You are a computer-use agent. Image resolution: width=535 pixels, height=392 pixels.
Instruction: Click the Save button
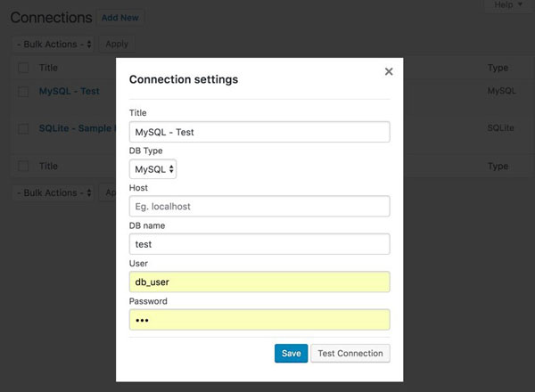(x=291, y=353)
